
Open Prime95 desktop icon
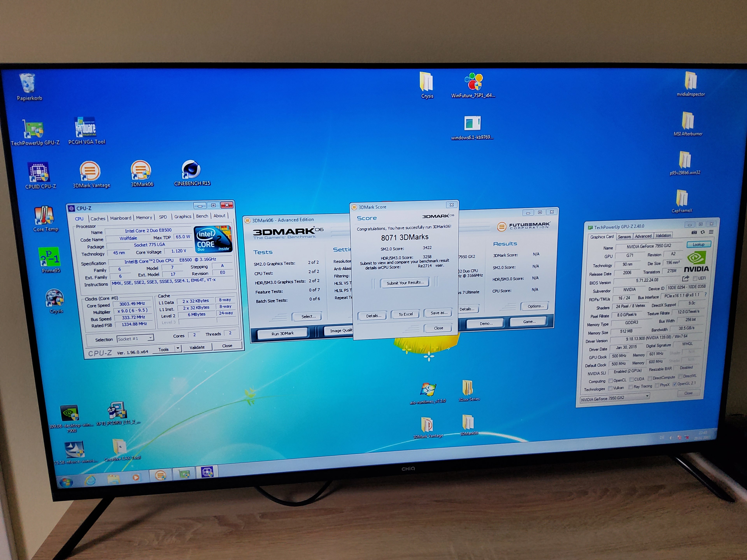click(50, 257)
